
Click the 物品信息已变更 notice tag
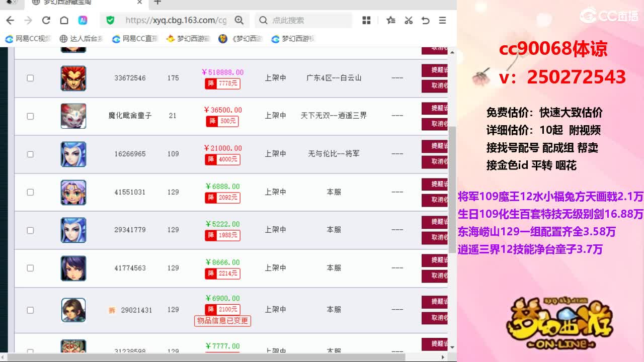pos(222,321)
